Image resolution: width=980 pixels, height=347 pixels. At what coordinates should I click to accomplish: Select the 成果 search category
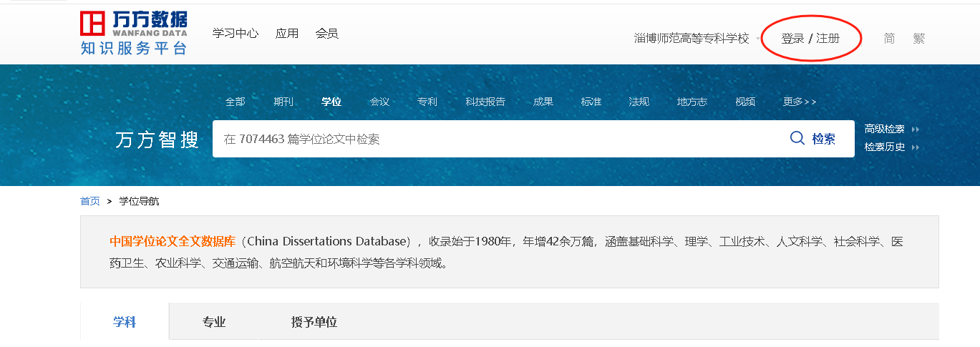(x=543, y=102)
